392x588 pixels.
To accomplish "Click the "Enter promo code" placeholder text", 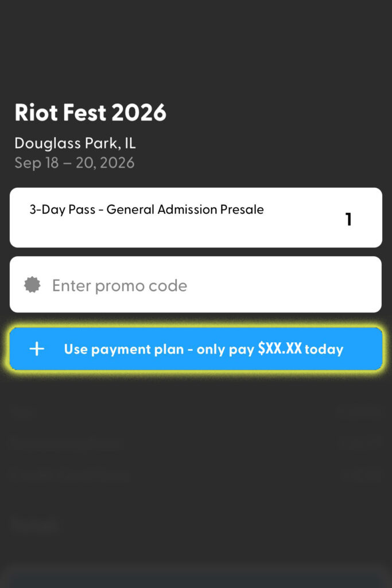I will click(x=119, y=285).
